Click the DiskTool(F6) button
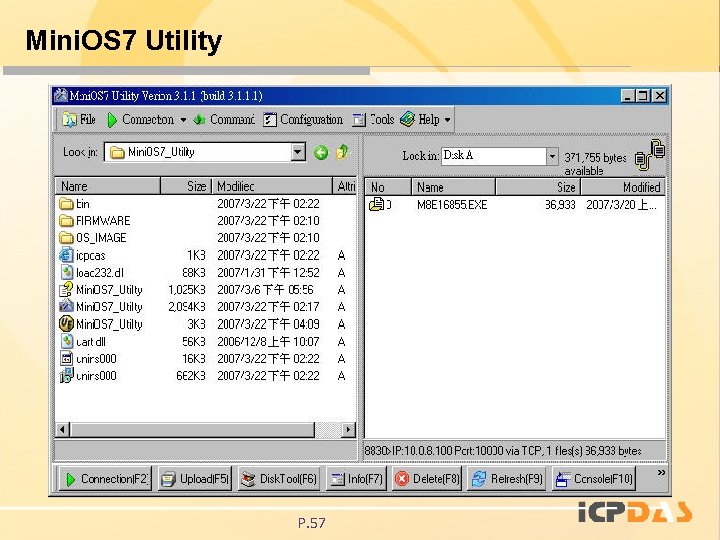This screenshot has height=540, width=720. coord(279,479)
